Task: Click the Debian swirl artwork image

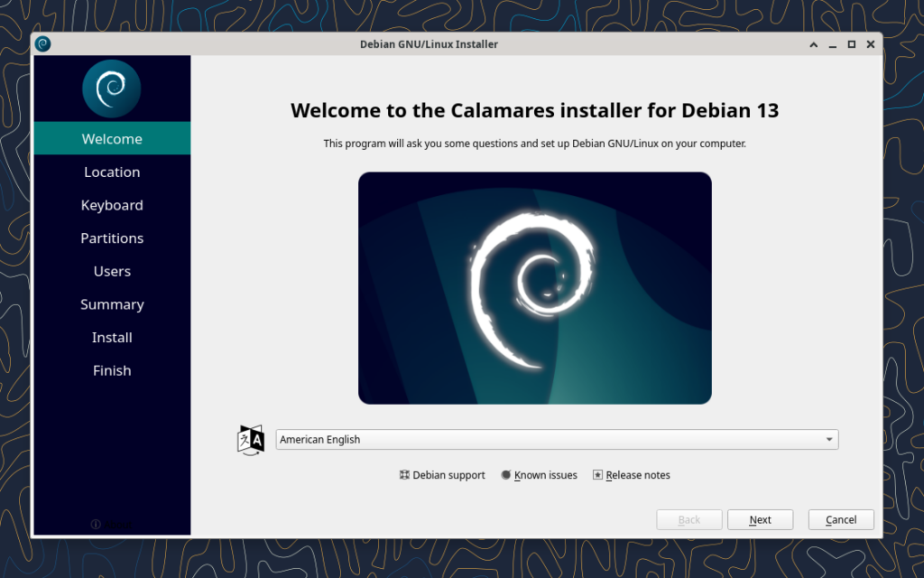Action: click(x=535, y=288)
